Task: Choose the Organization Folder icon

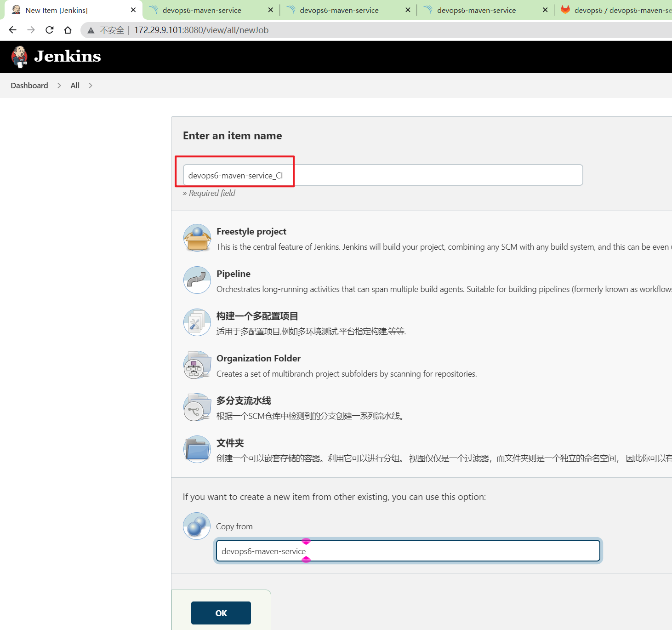Action: click(x=197, y=365)
